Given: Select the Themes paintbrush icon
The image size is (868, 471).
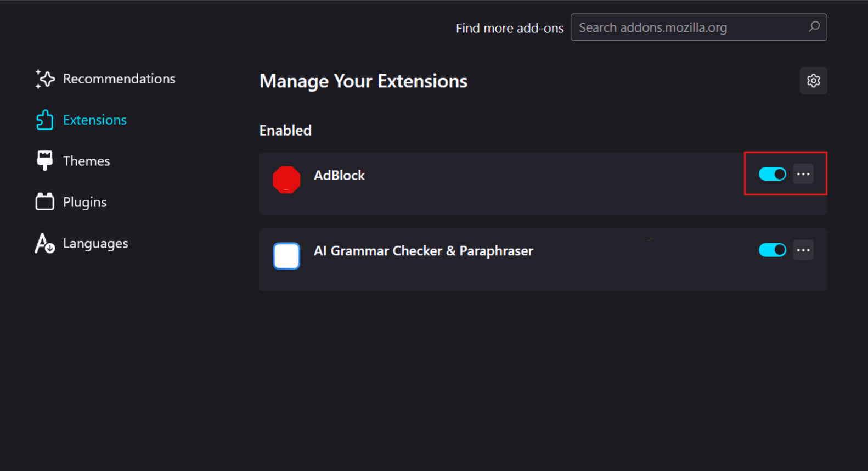Looking at the screenshot, I should click(x=44, y=160).
